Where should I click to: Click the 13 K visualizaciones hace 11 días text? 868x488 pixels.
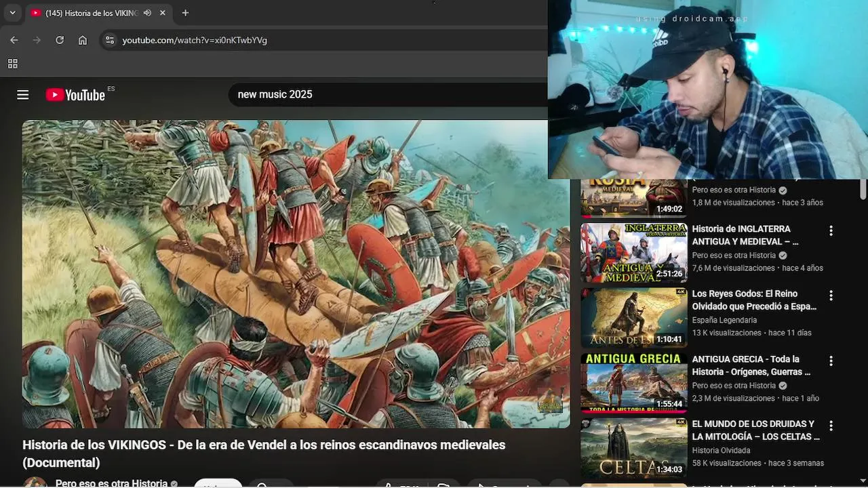(751, 333)
